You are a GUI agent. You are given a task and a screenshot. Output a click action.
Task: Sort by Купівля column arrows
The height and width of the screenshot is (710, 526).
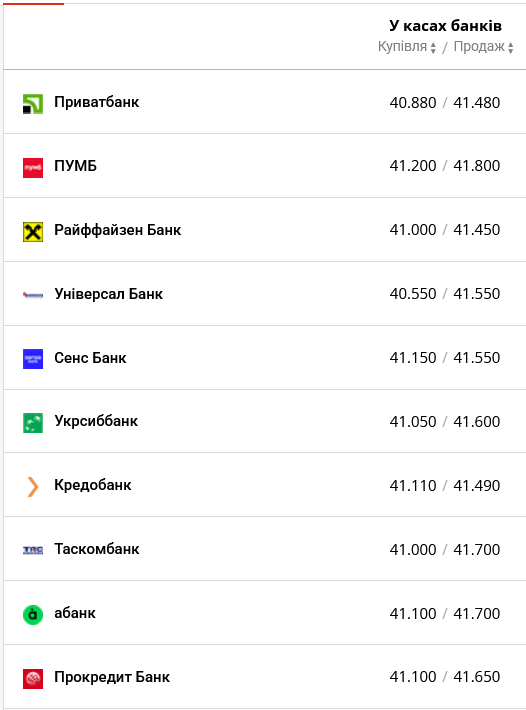pos(433,48)
